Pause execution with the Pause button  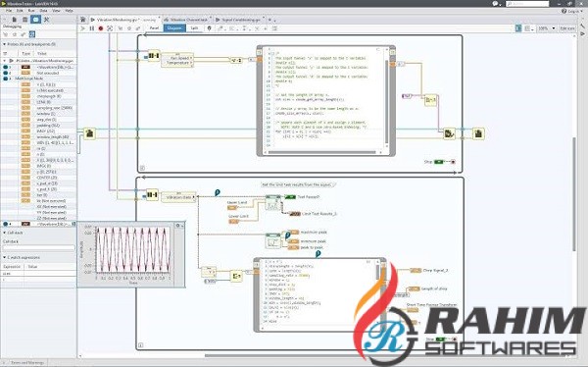[92, 28]
